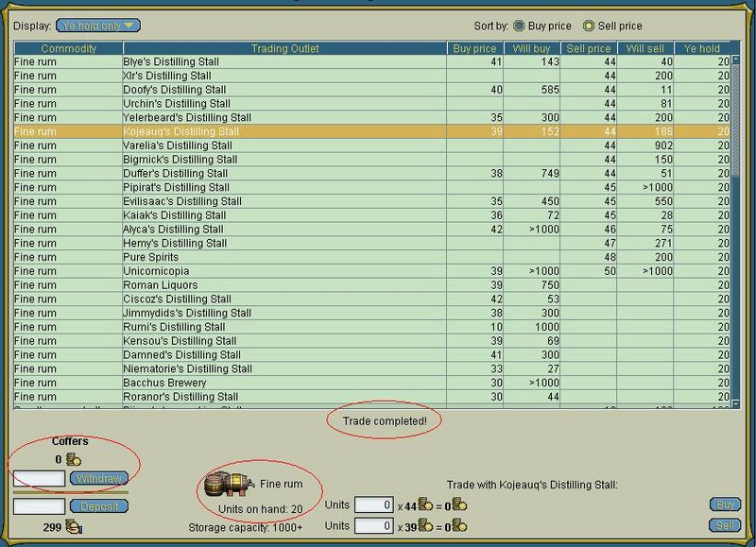756x547 pixels.
Task: Select Pipirat's Distilling Stall row
Action: pyautogui.click(x=372, y=187)
